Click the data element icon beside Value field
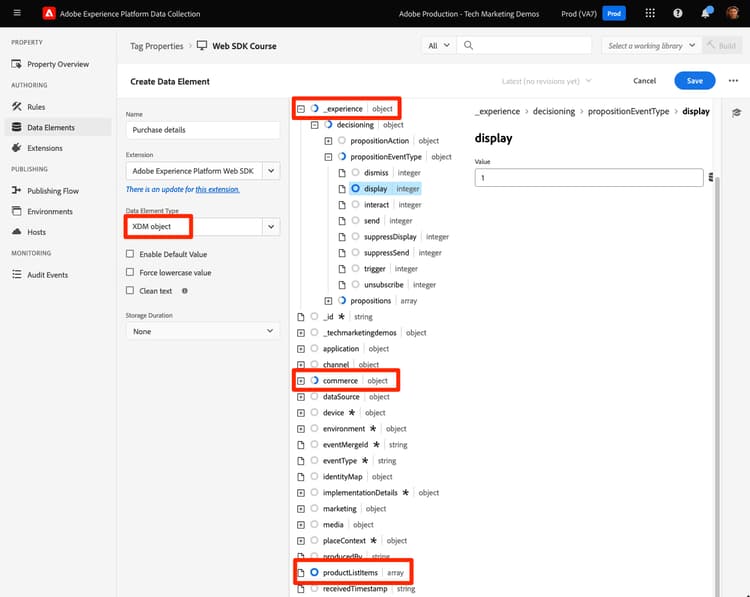The width and height of the screenshot is (750, 597). 711,177
